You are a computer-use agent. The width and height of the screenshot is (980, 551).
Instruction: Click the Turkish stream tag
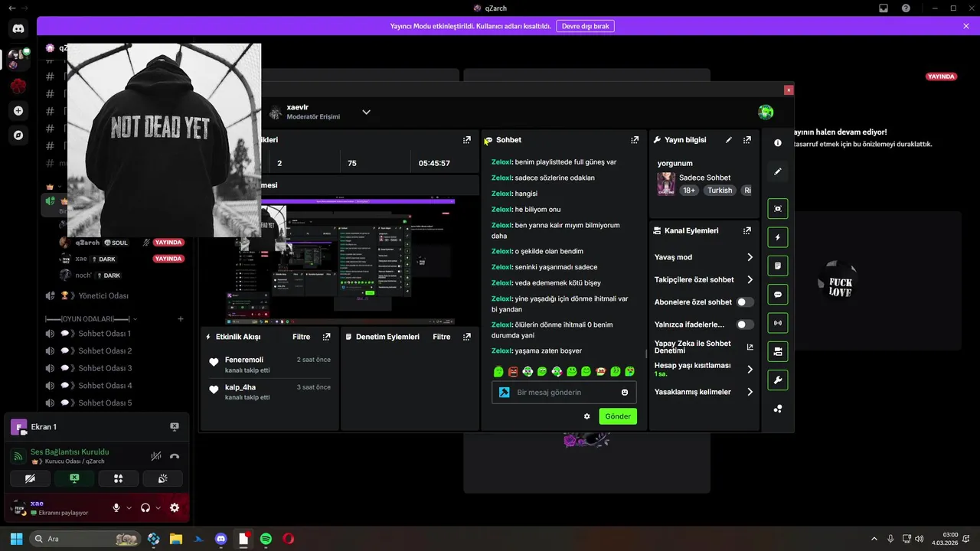click(720, 190)
